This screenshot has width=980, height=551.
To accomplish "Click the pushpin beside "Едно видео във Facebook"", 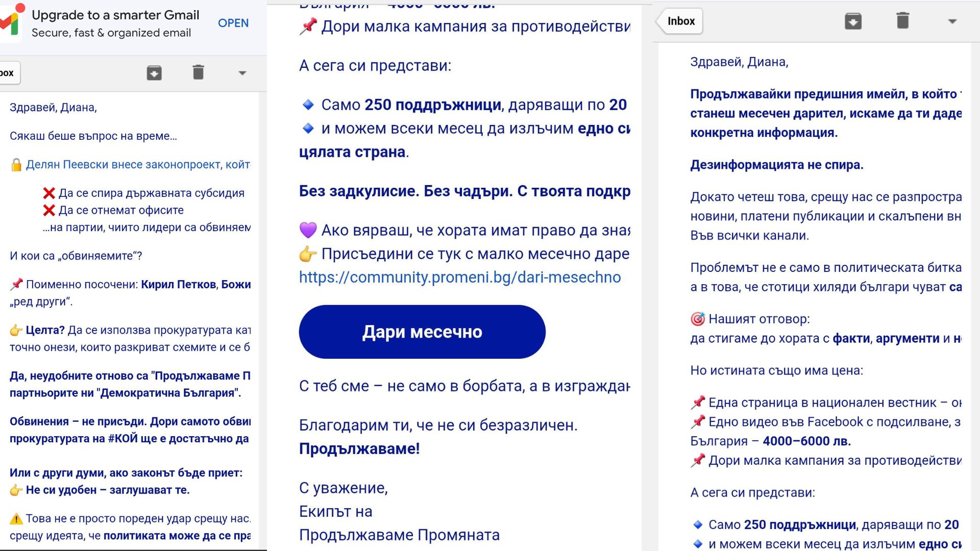I will (x=698, y=421).
